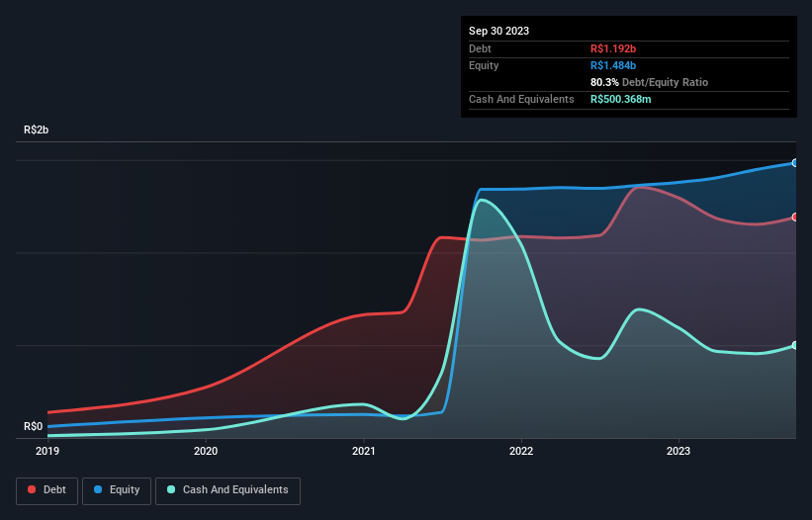Image resolution: width=812 pixels, height=520 pixels.
Task: Click the teal Cash legend dot
Action: (x=171, y=489)
